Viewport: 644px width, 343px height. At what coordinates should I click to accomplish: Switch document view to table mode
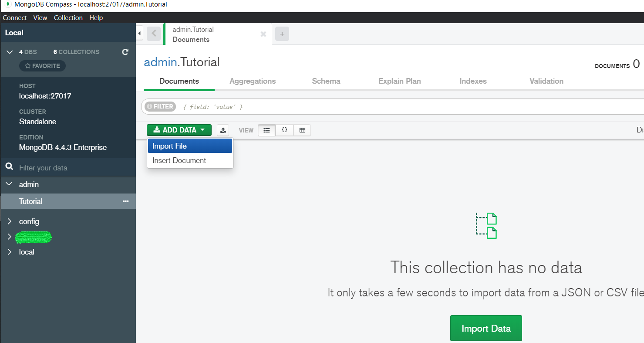pos(302,130)
